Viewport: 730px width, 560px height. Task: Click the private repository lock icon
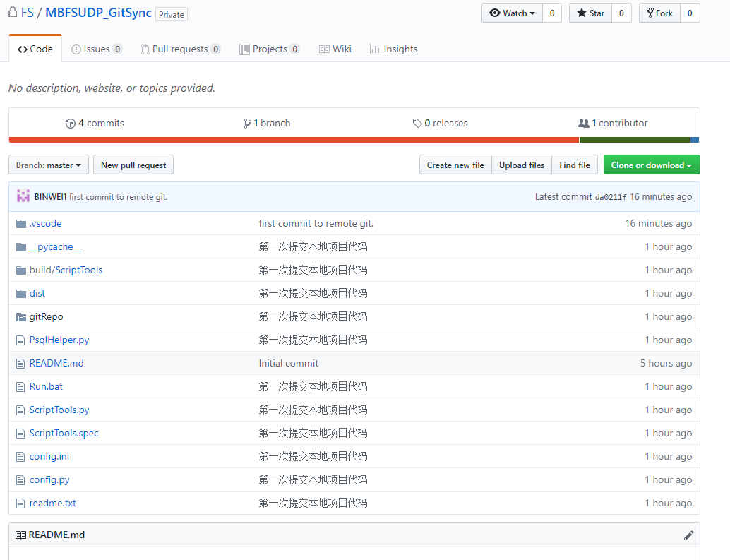pos(13,11)
